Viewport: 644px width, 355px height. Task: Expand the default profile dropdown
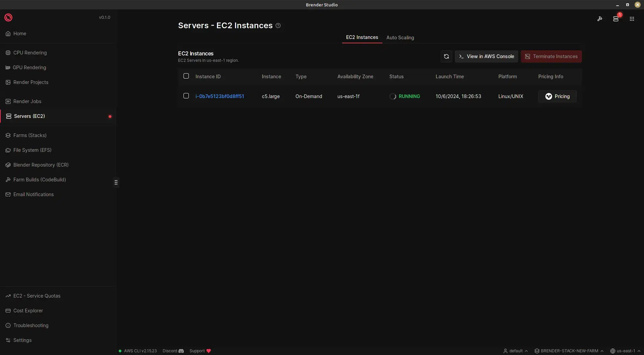click(515, 351)
